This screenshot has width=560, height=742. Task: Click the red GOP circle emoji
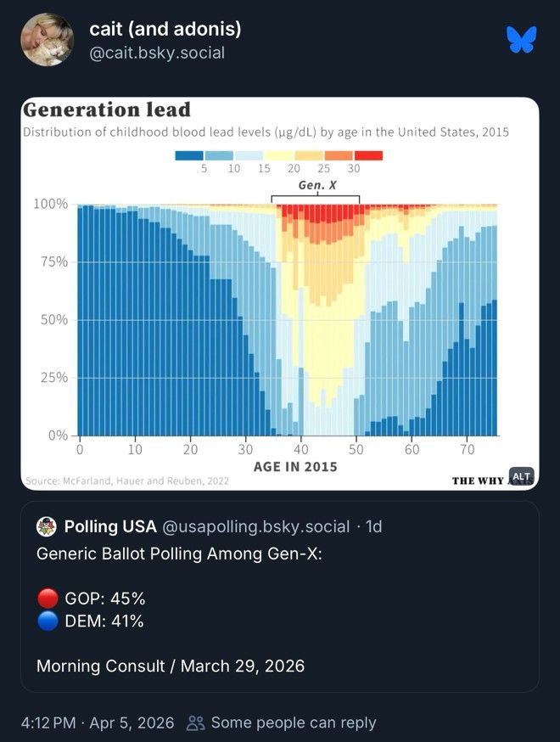pyautogui.click(x=48, y=599)
